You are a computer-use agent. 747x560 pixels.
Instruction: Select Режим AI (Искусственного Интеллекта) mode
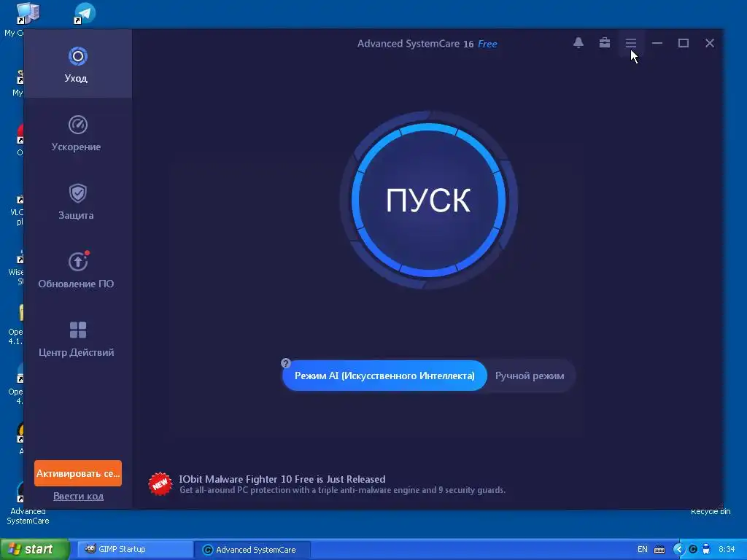pyautogui.click(x=384, y=376)
